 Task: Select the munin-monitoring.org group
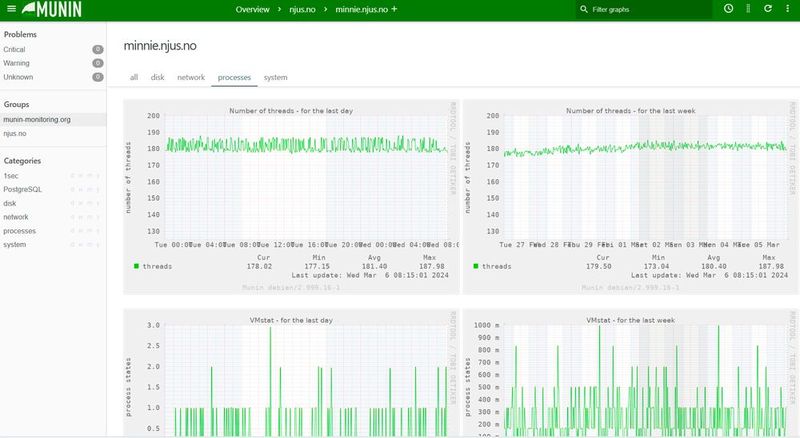point(37,119)
